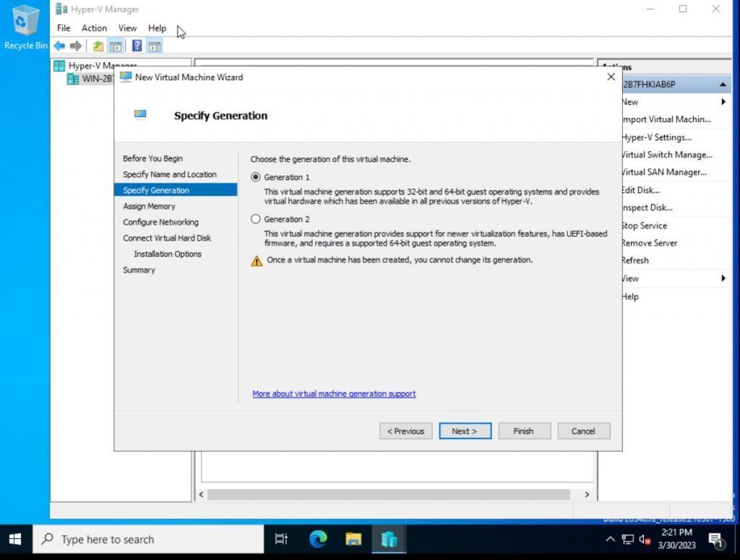Screen dimensions: 740x560
Task: Expand the View submenu arrow
Action: 723,277
